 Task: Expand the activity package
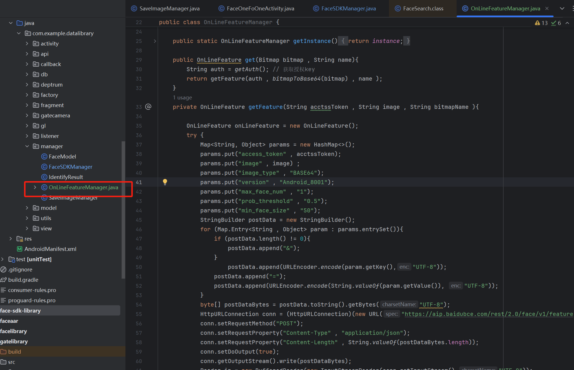[27, 44]
